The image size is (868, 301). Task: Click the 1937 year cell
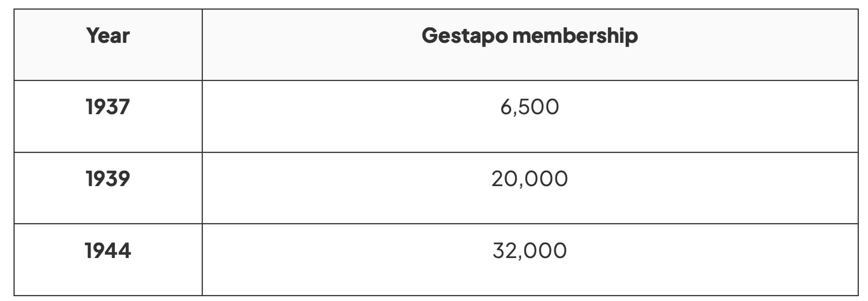tap(108, 107)
